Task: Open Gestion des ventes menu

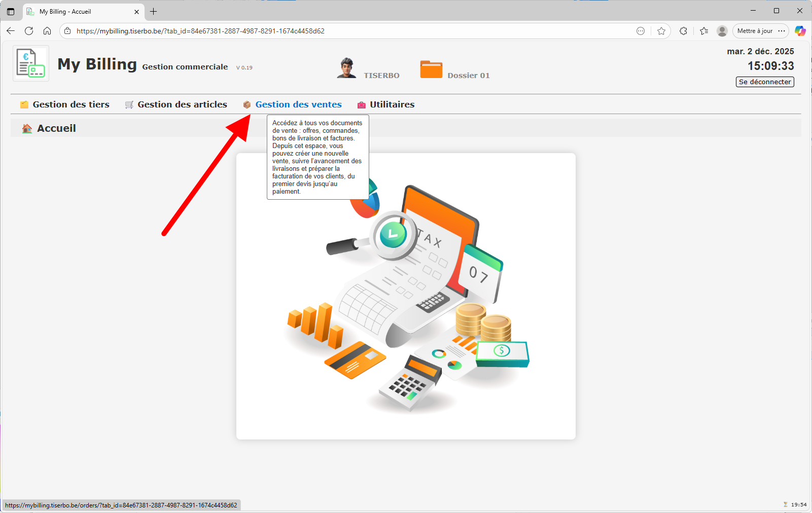Action: coord(298,104)
